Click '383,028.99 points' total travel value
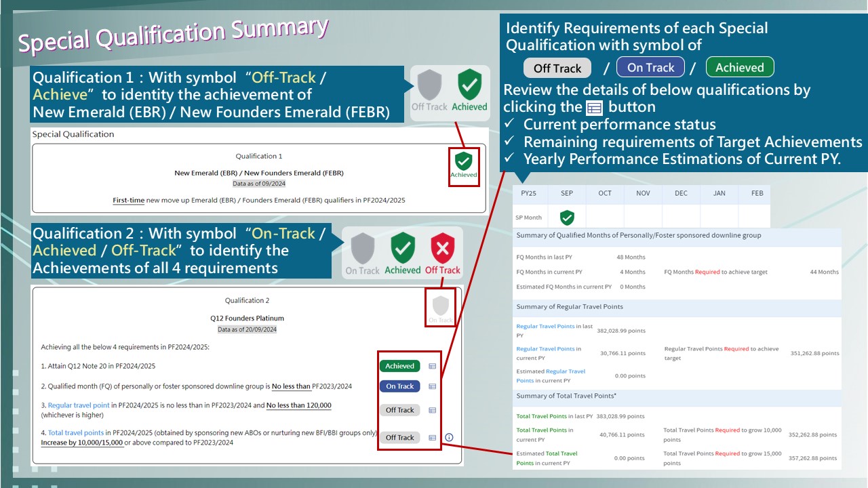The height and width of the screenshot is (488, 868). (620, 416)
